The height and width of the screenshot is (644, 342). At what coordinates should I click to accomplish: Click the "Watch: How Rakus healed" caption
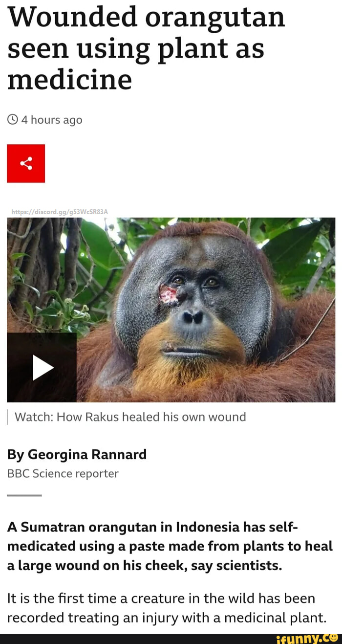[130, 417]
